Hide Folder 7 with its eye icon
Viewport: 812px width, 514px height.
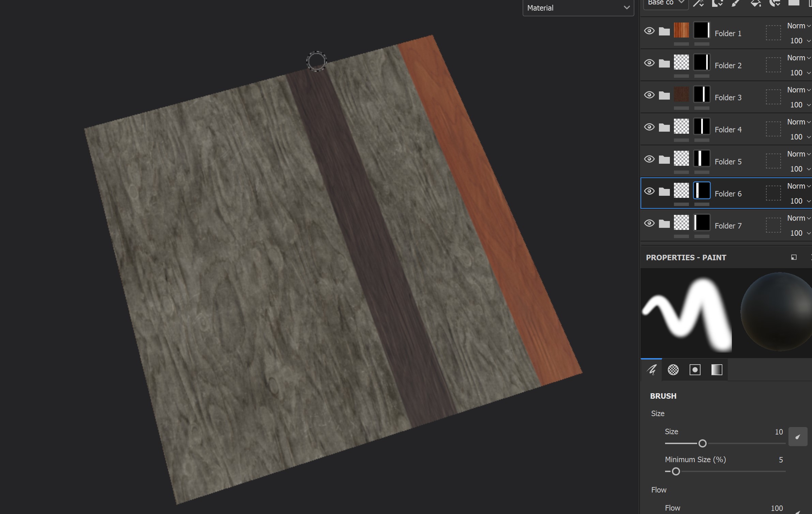click(x=649, y=223)
